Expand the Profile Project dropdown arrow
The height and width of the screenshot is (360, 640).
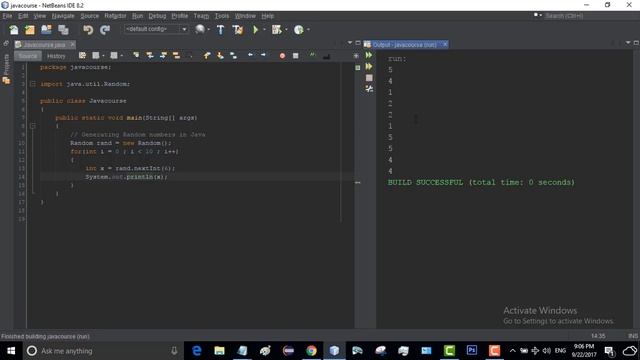[x=308, y=30]
